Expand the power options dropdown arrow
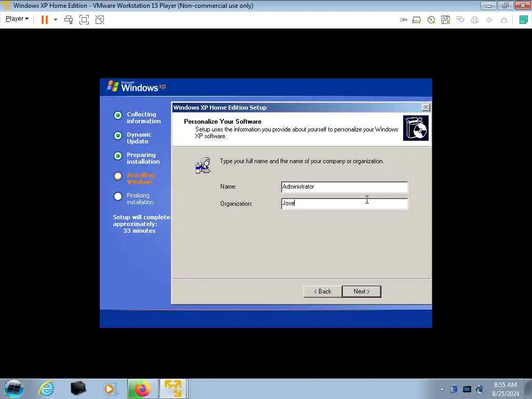 56,20
